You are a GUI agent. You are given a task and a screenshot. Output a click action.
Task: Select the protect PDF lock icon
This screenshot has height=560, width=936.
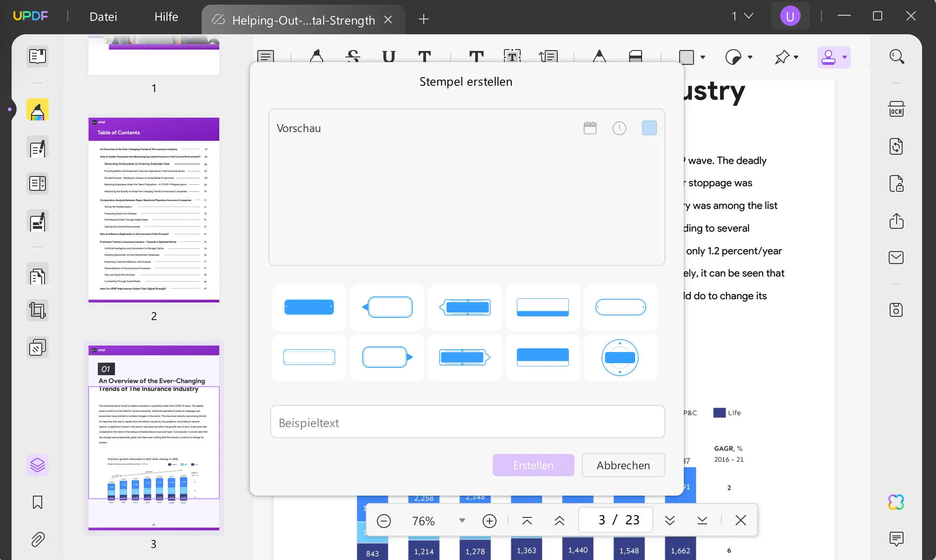898,182
